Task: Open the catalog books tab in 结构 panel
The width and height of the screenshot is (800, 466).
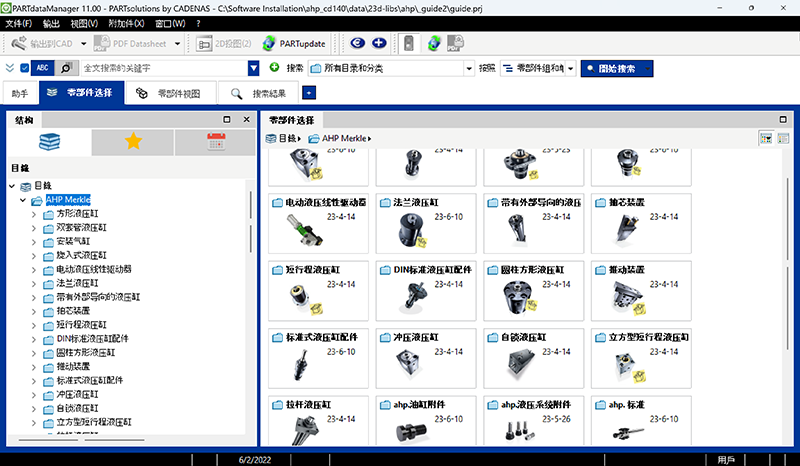Action: 49,142
